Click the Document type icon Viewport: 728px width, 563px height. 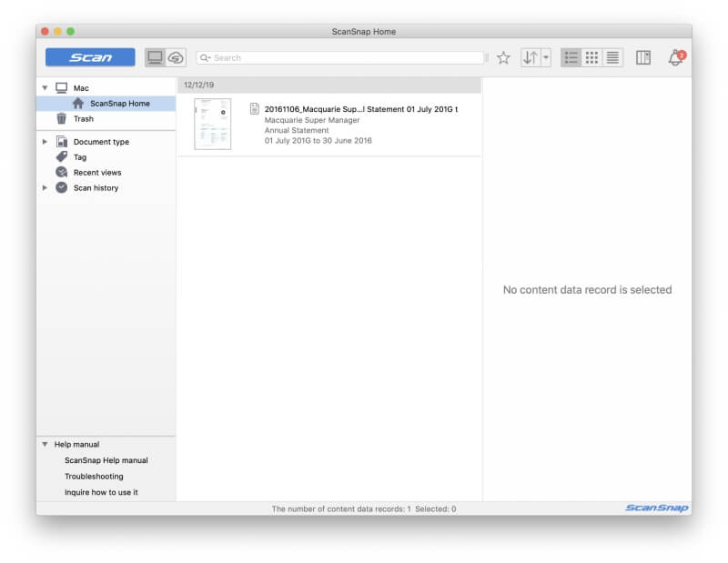coord(62,142)
